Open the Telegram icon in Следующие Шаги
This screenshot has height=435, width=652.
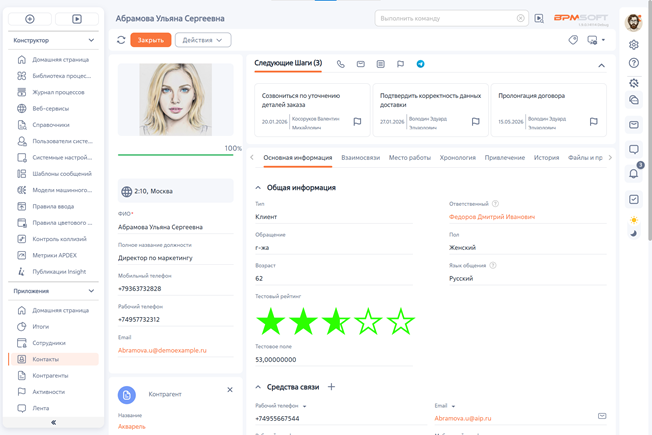420,64
